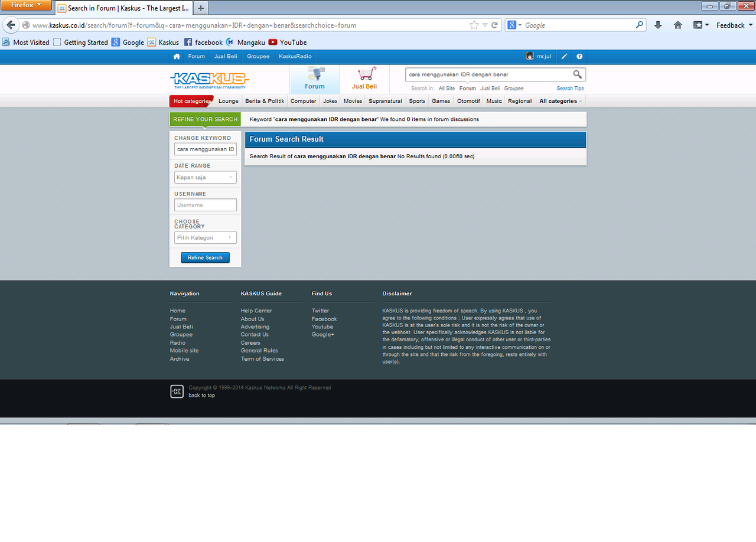Viewport: 756px width, 542px height.
Task: Open the Firefox application menu
Action: point(27,5)
